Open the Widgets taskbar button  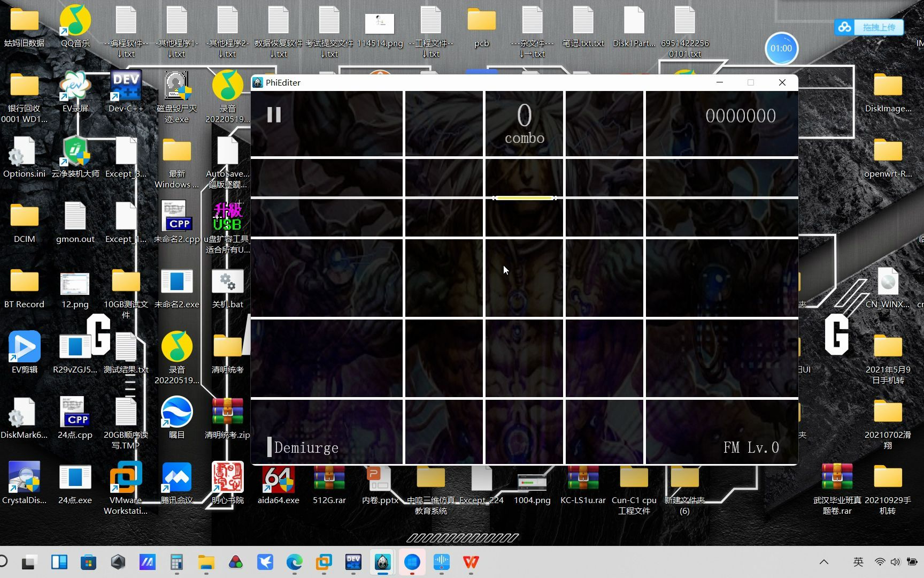coord(59,562)
